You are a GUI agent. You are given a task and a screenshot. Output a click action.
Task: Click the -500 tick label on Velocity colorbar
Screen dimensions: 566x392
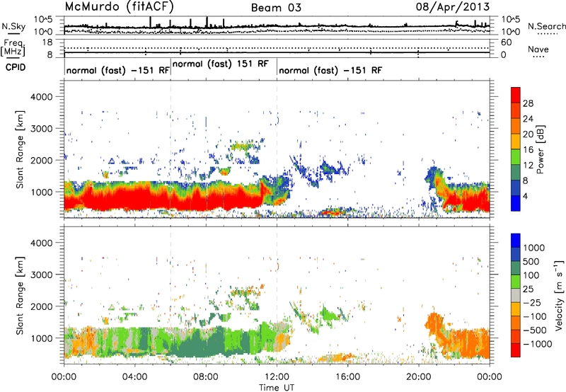(x=535, y=330)
